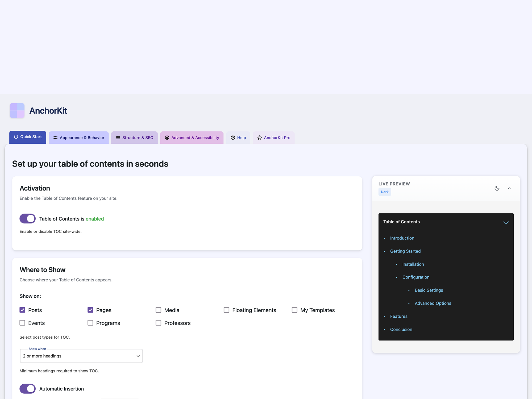Click the 'Show on:' label
Screen dimensions: 532x399
(x=30, y=296)
